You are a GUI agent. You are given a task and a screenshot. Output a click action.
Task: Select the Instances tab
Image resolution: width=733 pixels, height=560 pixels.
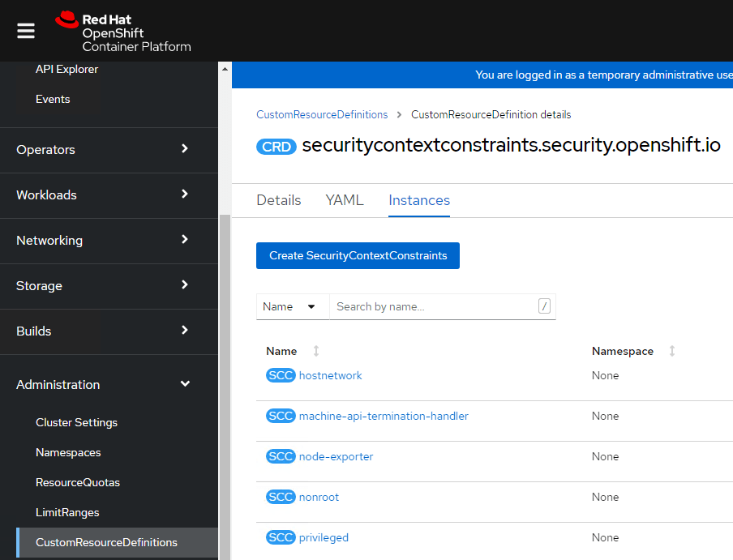click(419, 200)
